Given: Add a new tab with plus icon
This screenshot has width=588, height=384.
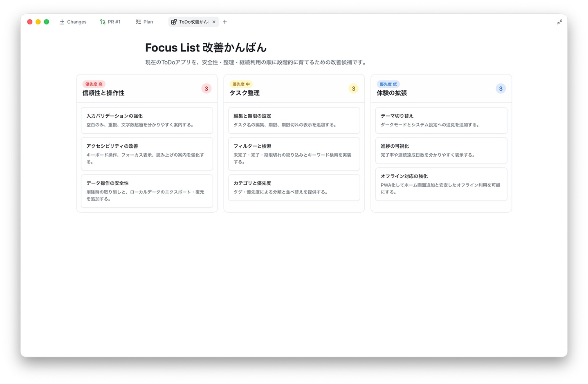Looking at the screenshot, I should [224, 22].
